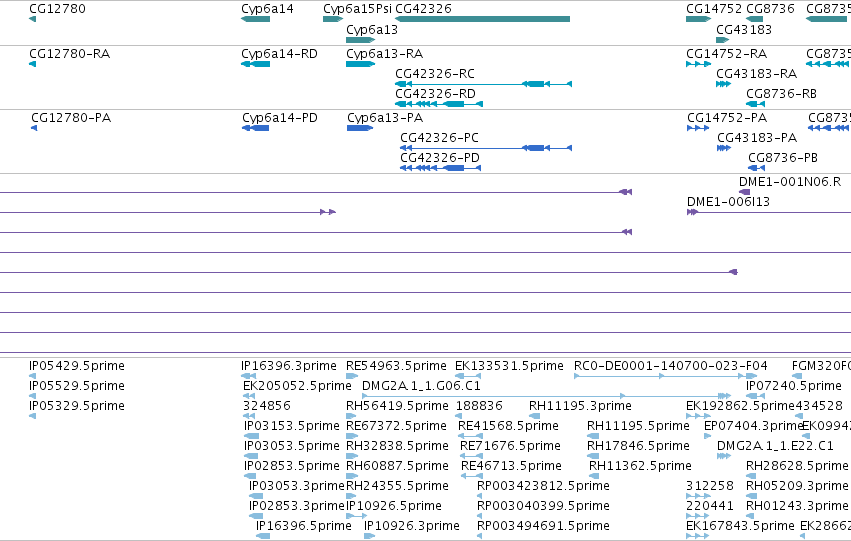
Task: Select EST IP10926.3prime
Action: 370,536
